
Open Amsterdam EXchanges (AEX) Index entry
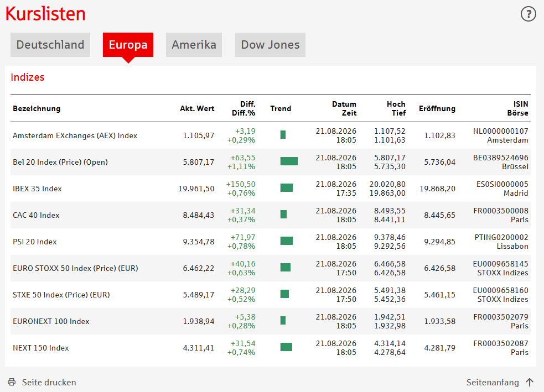(75, 135)
